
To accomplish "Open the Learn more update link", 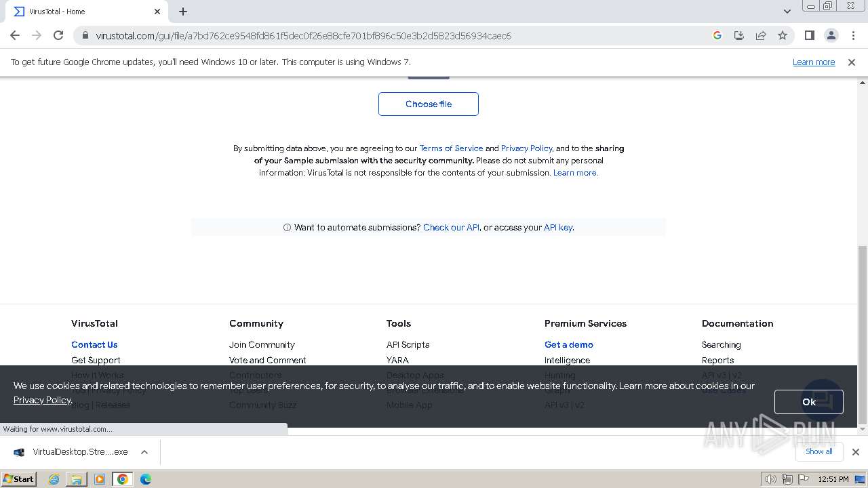I will (x=814, y=62).
